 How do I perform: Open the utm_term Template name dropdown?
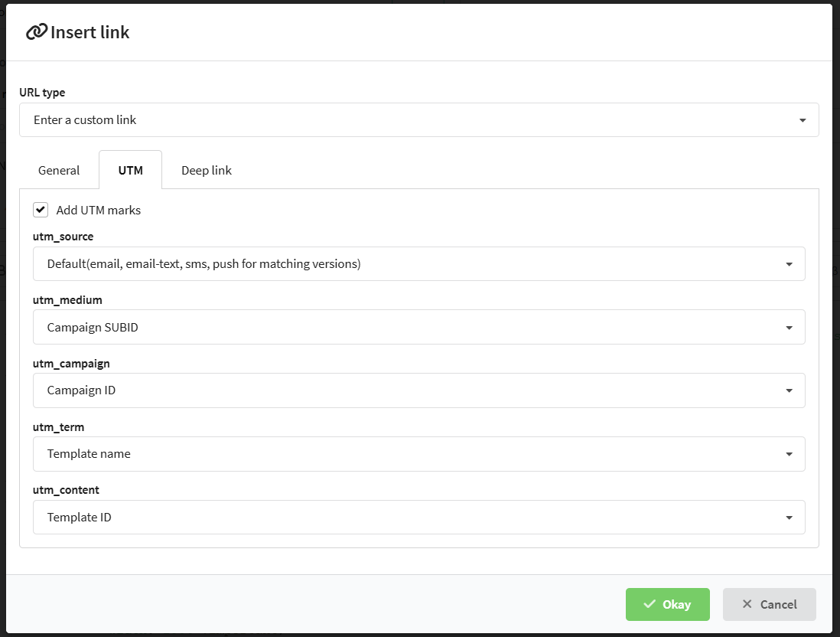pyautogui.click(x=419, y=454)
